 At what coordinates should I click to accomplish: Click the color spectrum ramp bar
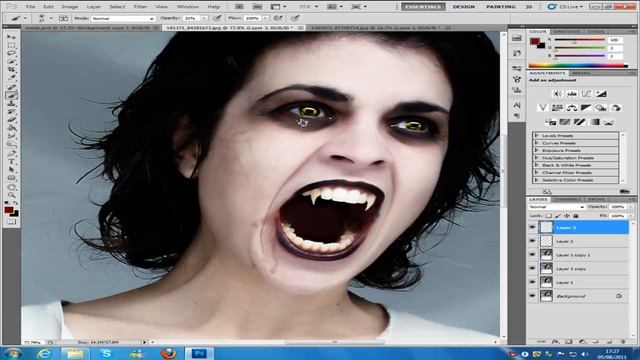pos(578,65)
